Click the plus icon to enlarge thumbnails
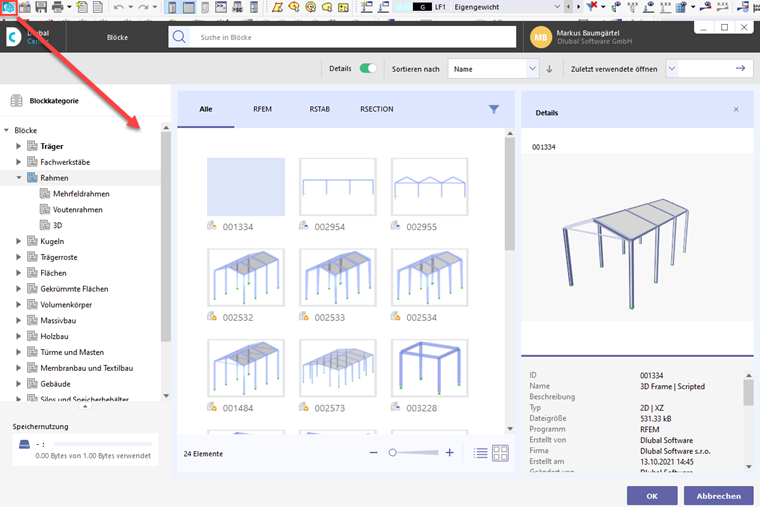 (450, 452)
